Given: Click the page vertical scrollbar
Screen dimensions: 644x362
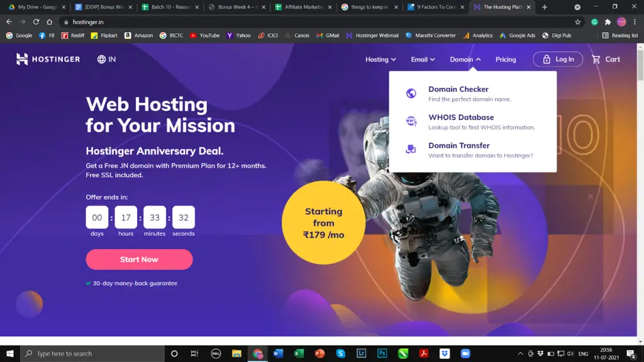Looking at the screenshot, I should (x=640, y=65).
